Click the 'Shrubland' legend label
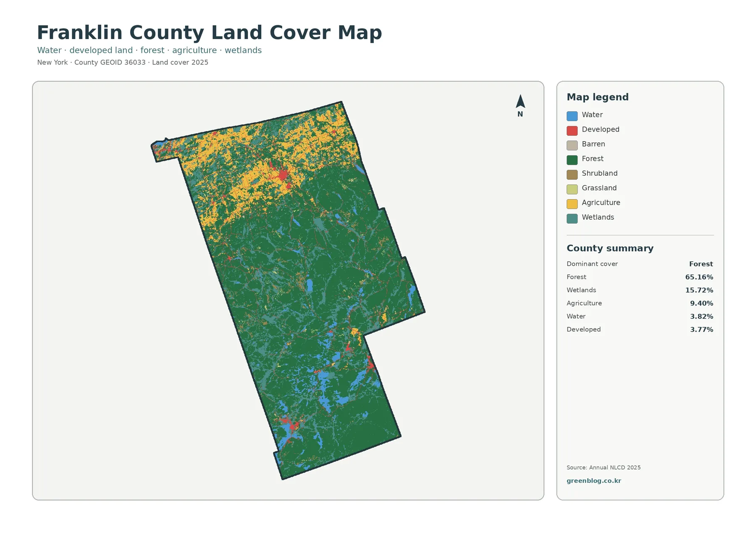756x535 pixels. 599,173
